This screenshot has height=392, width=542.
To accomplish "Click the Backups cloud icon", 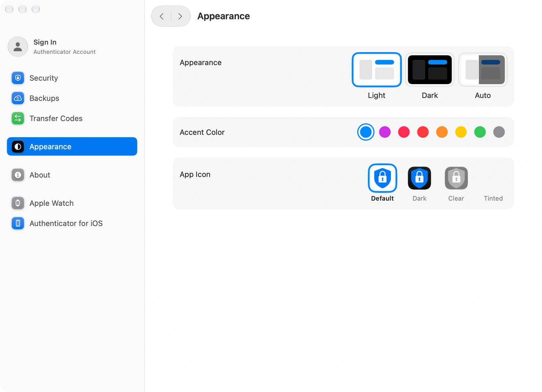I will pyautogui.click(x=18, y=98).
